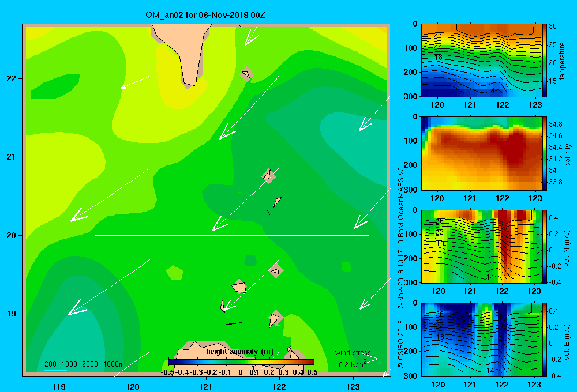Click the western endpoint of the 20°N transect line
This screenshot has width=577, height=392.
point(96,235)
